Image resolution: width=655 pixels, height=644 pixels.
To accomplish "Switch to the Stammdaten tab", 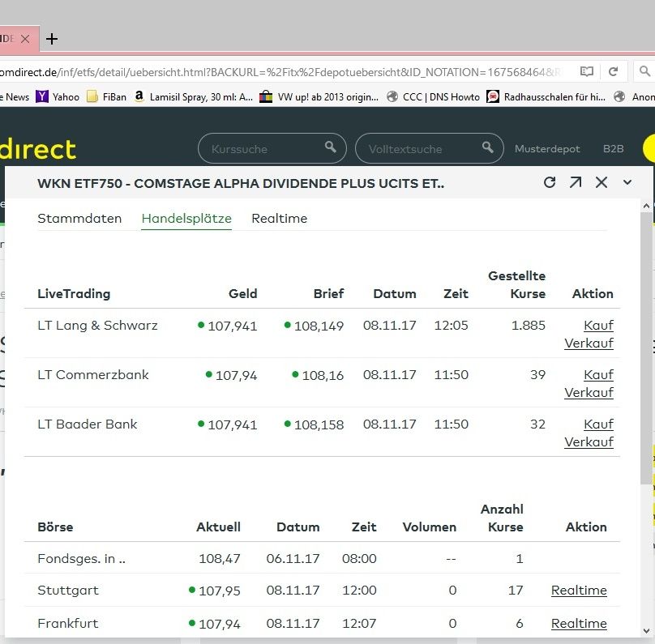I will [79, 218].
